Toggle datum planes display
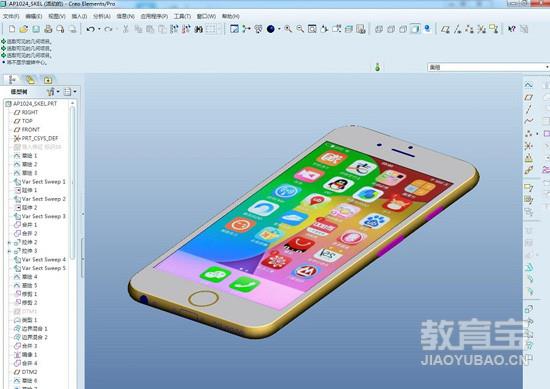The width and height of the screenshot is (550, 389). coord(445,29)
